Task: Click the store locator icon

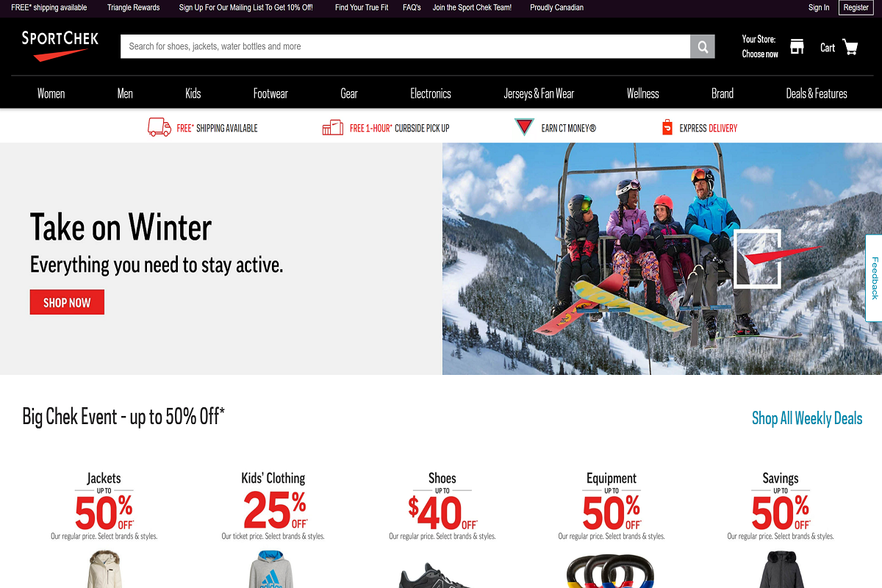Action: tap(797, 47)
